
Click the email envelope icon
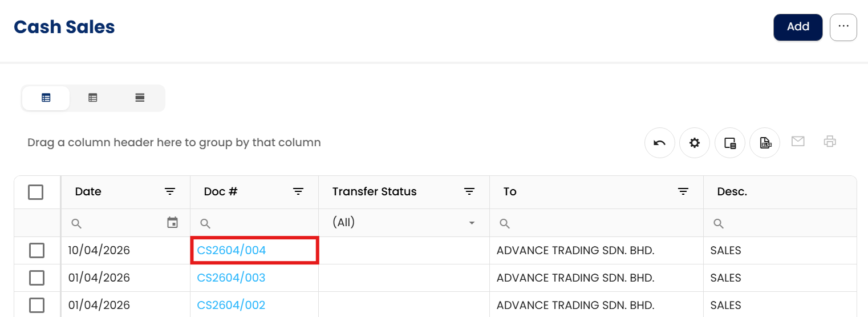tap(798, 142)
